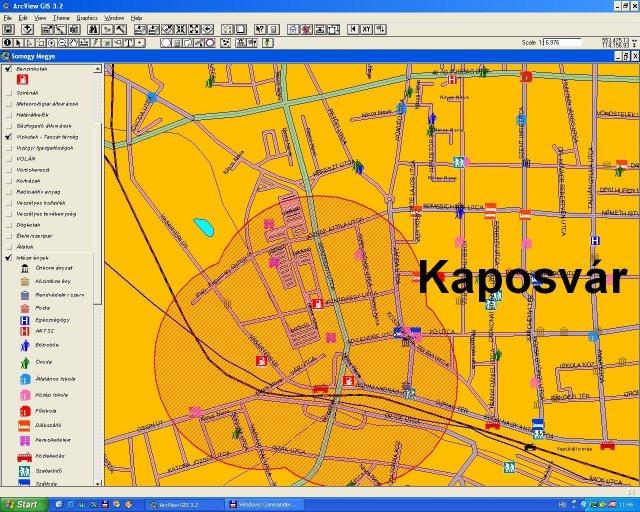Click the Save Project icon
The image size is (640, 512).
8,30
